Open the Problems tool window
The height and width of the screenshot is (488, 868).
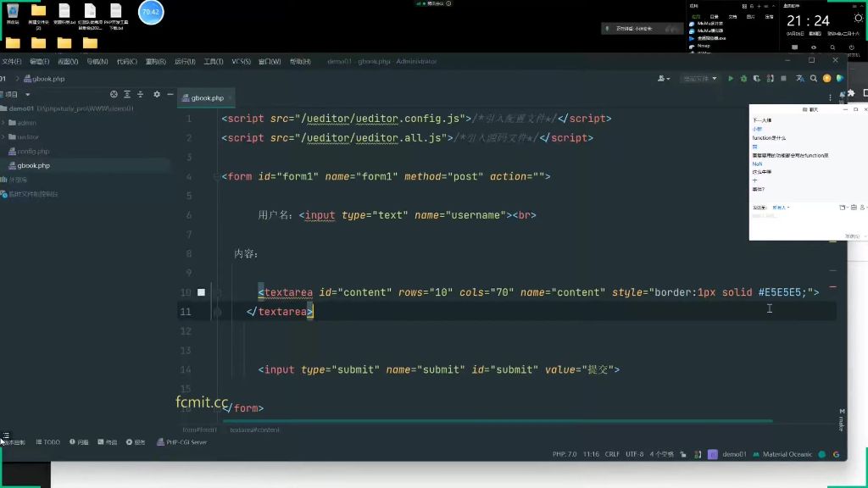coord(79,442)
